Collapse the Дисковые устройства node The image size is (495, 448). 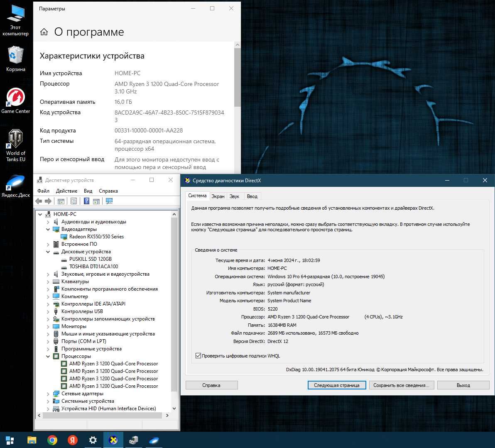click(48, 252)
